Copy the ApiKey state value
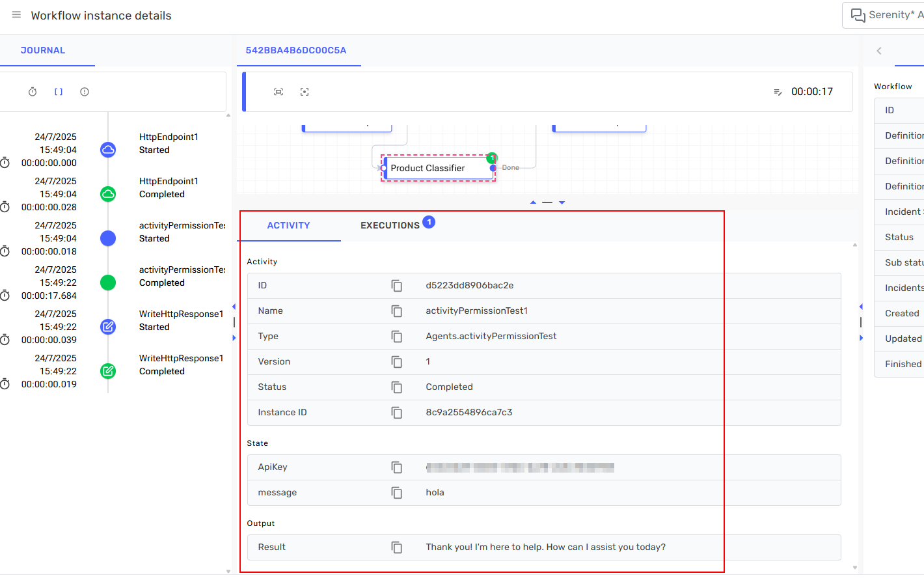 (397, 467)
